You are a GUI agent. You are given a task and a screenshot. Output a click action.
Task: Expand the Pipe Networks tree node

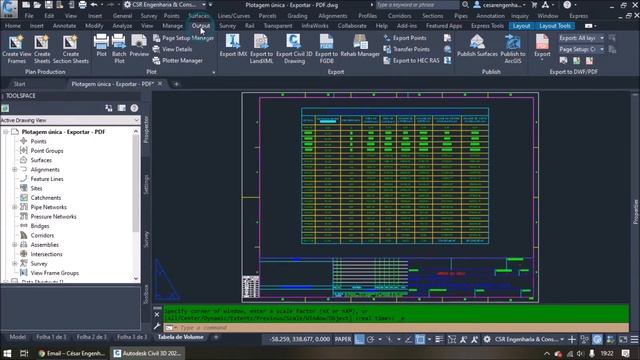[x=14, y=207]
